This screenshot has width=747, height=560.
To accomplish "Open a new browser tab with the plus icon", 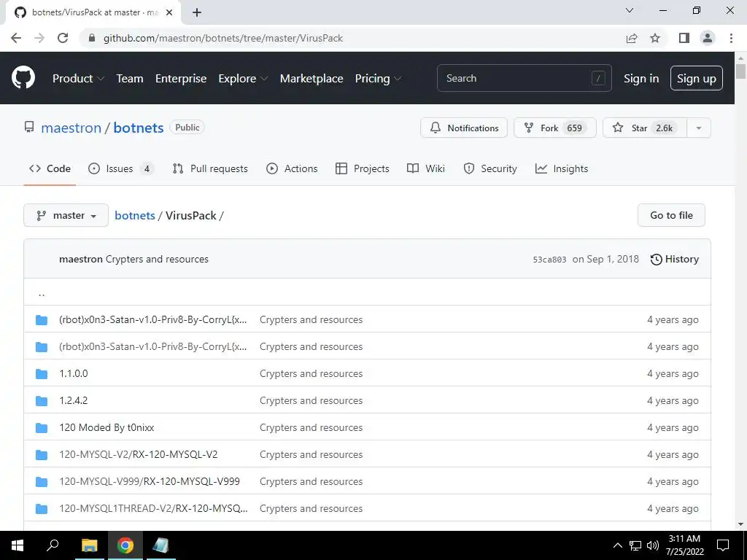I will tap(197, 13).
